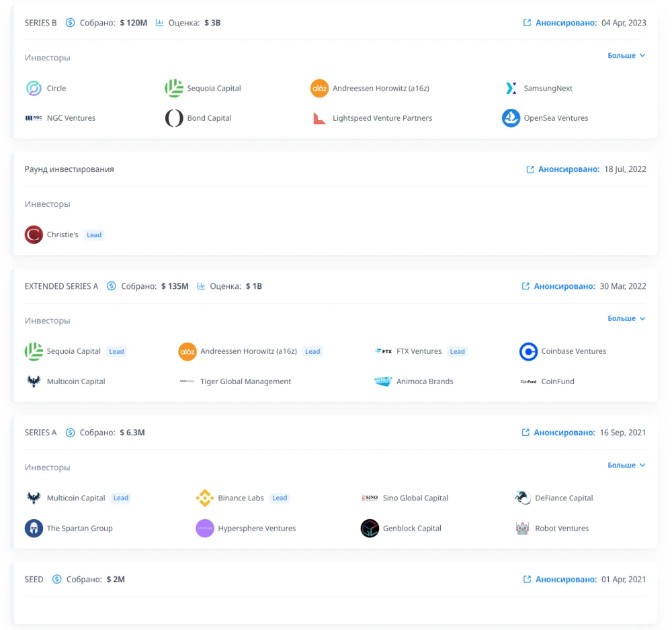Click the Sino Global Capital logo
672x630 pixels.
(x=370, y=498)
